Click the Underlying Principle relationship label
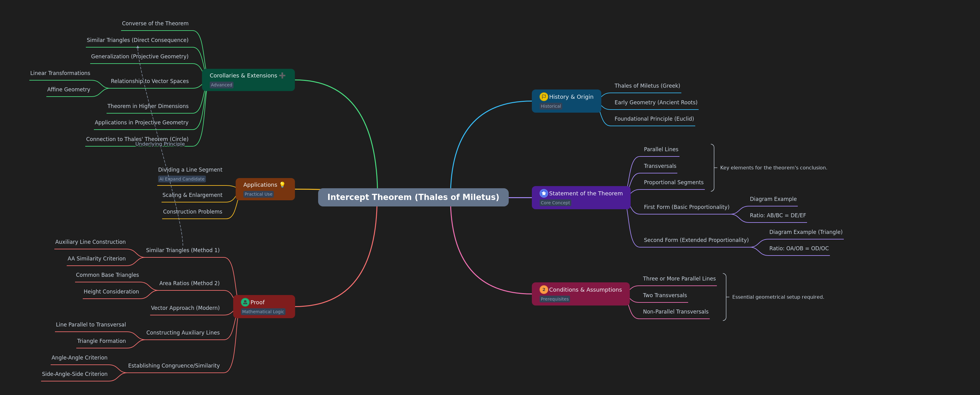980x395 pixels. pos(160,144)
